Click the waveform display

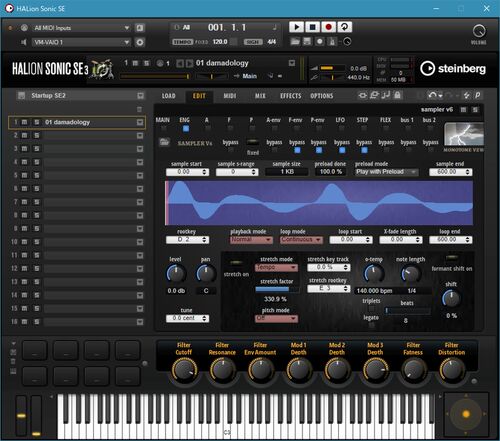coord(319,203)
